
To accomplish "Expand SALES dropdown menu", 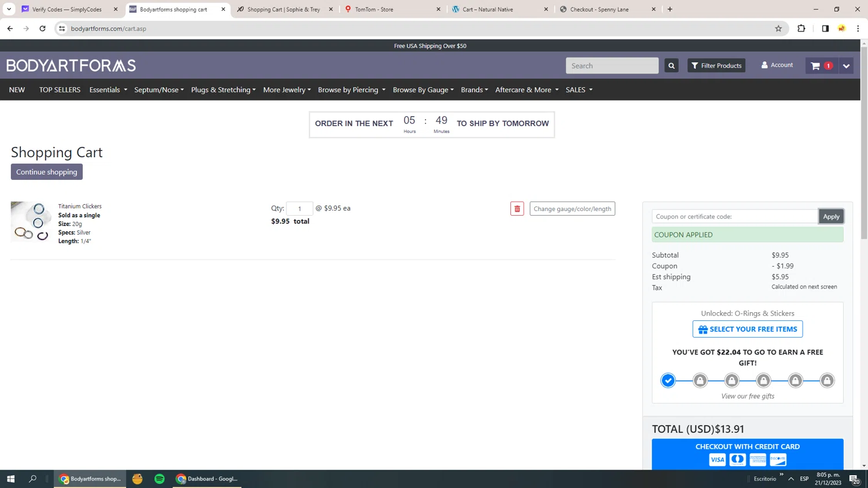I will (579, 90).
